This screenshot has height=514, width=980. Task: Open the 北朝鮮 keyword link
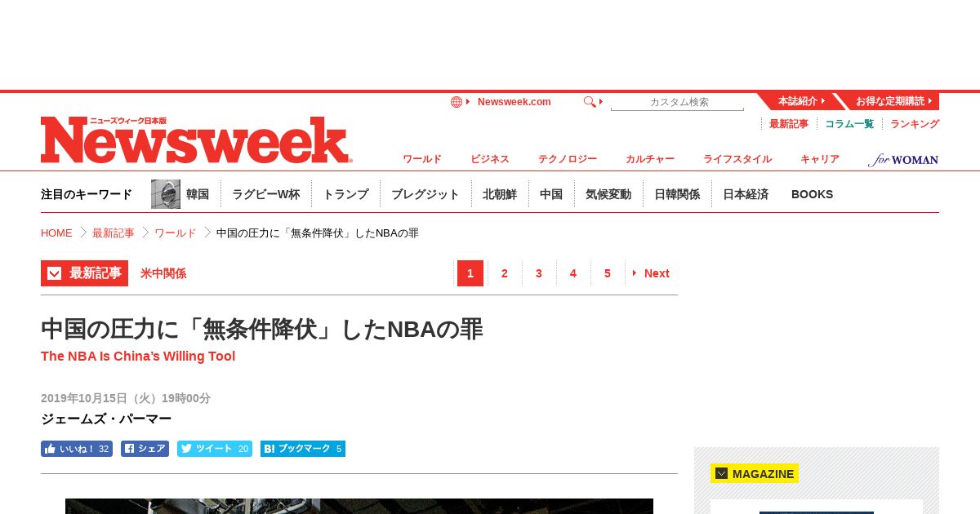pyautogui.click(x=500, y=194)
